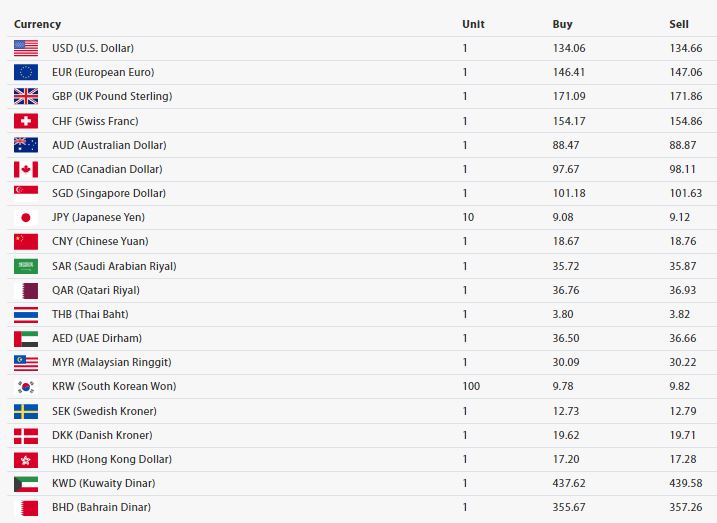Click the South Korean flag icon
This screenshot has height=523, width=717.
click(26, 386)
